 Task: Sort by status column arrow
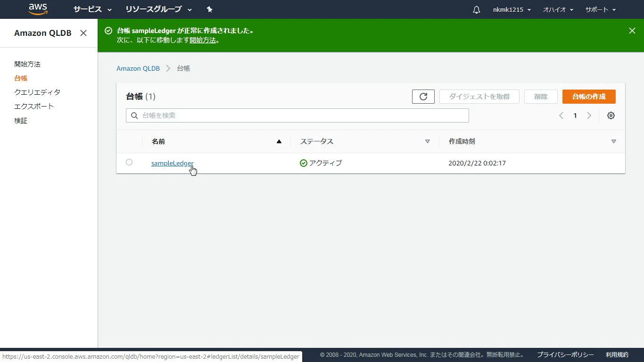coord(428,141)
